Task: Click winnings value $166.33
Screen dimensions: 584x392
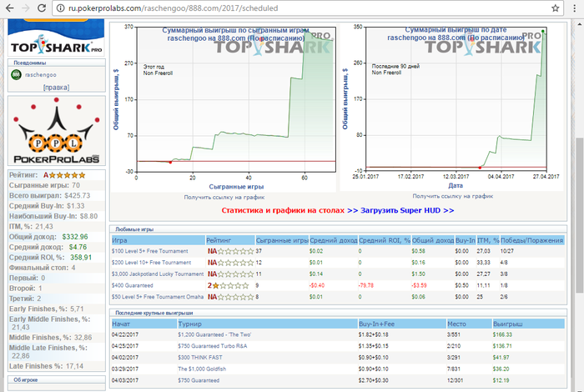Action: (502, 334)
